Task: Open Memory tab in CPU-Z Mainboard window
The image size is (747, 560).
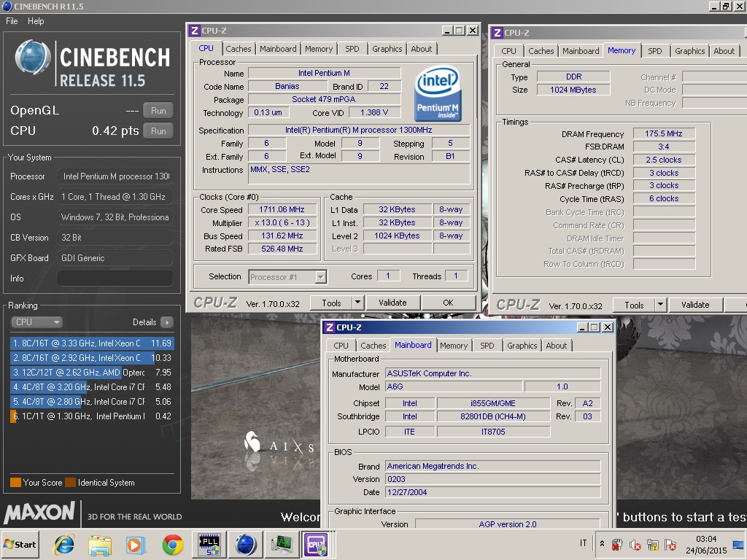Action: point(454,346)
